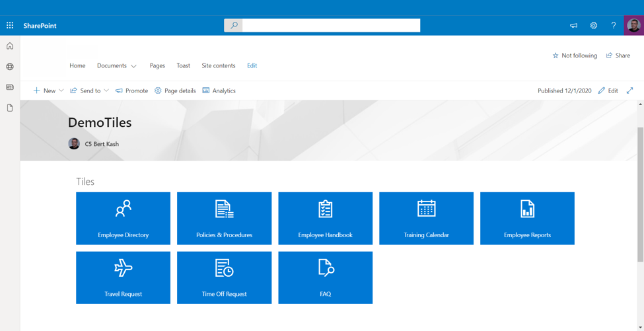The image size is (644, 331).
Task: Expand page to full screen icon
Action: 629,91
